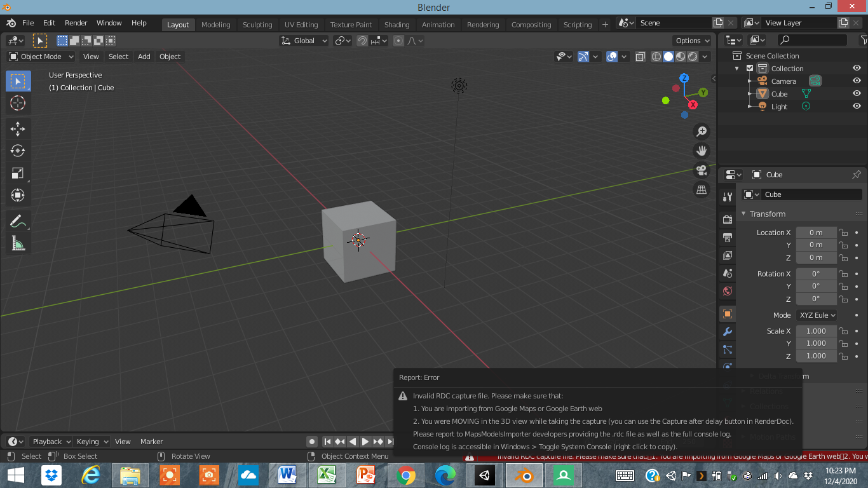
Task: Hide the Cube in the outliner
Action: click(857, 93)
